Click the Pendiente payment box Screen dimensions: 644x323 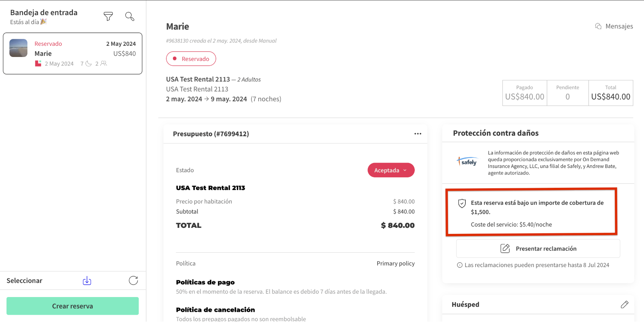567,93
